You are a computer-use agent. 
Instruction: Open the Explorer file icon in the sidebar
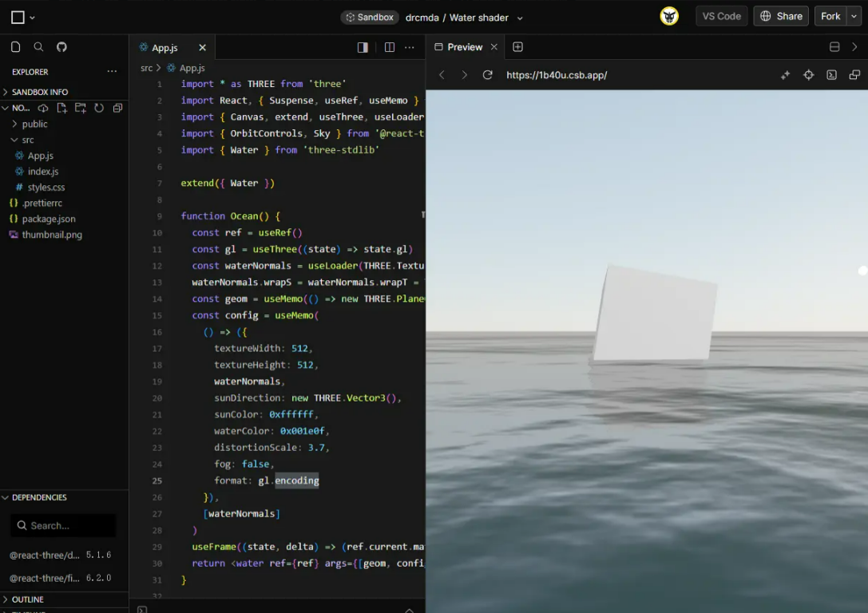click(15, 47)
